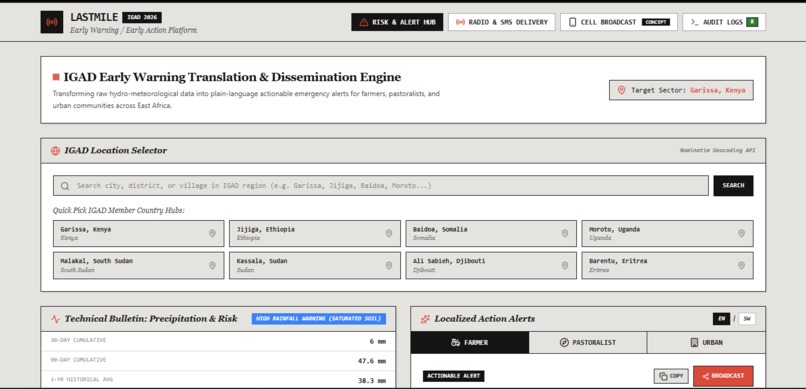The image size is (806, 389).
Task: Click the pin icon on Baidoa, Somalia card
Action: coord(565,233)
